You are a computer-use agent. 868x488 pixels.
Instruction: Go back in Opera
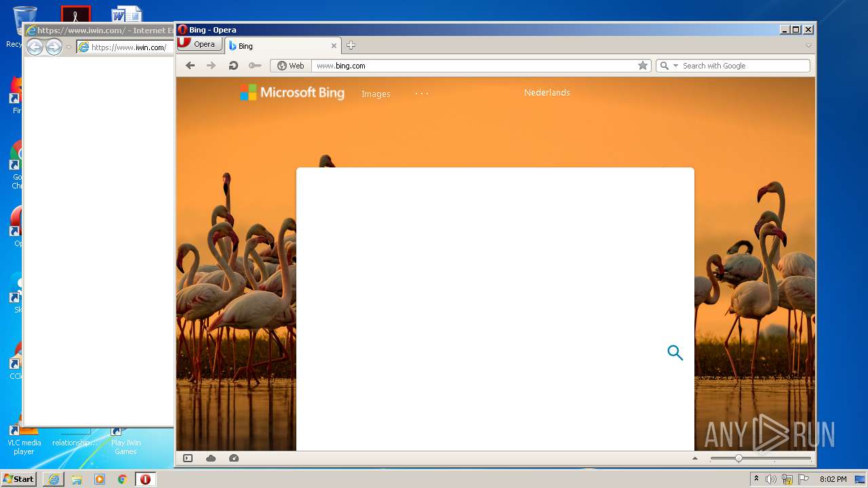coord(191,66)
